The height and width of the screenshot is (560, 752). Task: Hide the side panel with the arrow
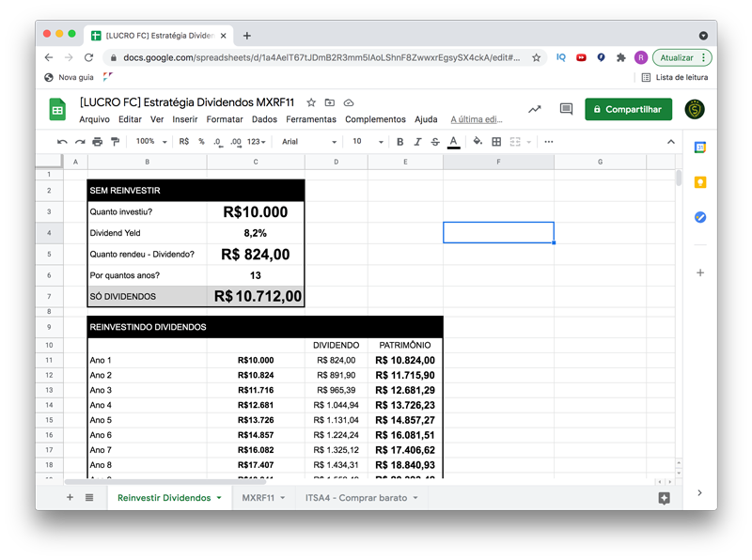point(699,493)
